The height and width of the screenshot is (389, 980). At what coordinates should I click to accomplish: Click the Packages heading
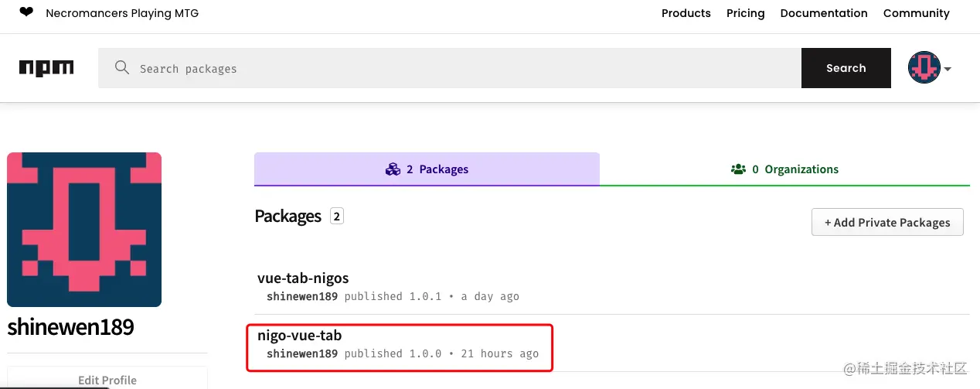[x=288, y=217]
